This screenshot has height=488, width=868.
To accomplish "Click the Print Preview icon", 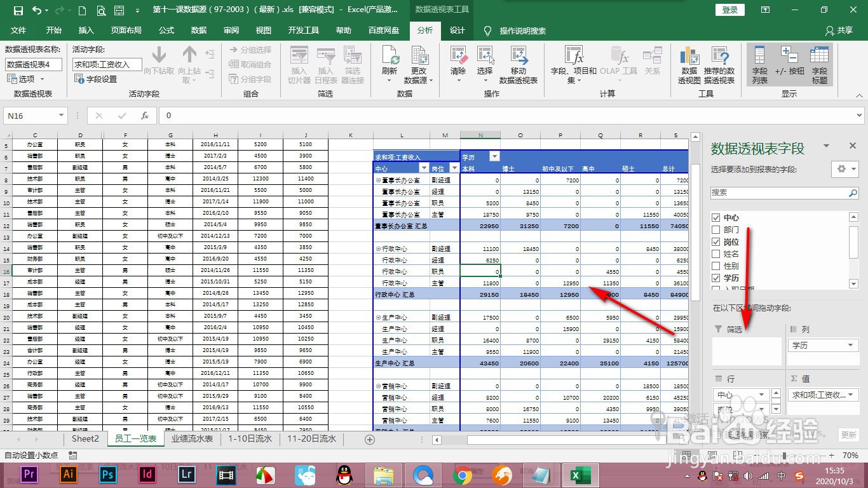I will click(101, 10).
